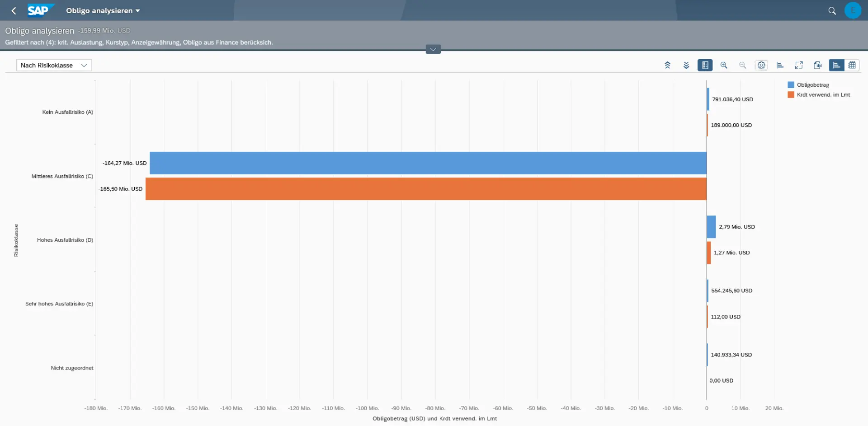Zoom in on the chart

pyautogui.click(x=724, y=65)
